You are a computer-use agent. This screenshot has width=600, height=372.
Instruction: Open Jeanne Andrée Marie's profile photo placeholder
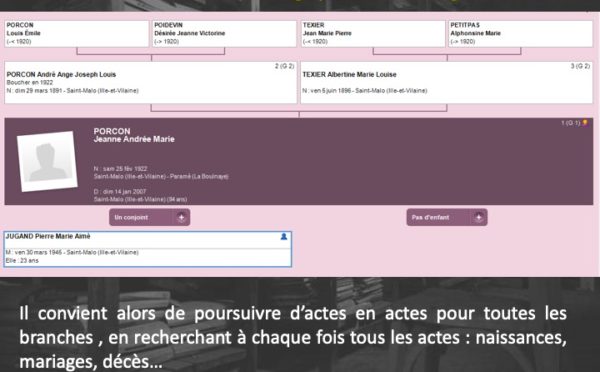tap(47, 161)
